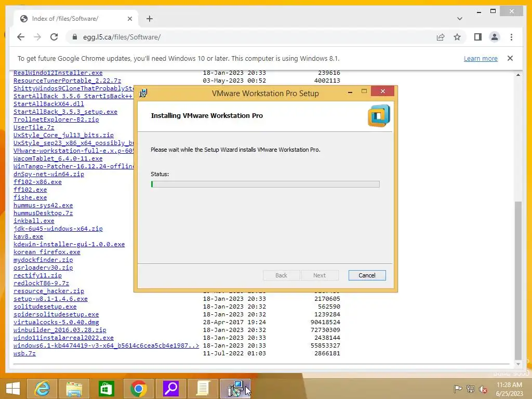This screenshot has height=399, width=532.
Task: Open the Windows Store taskbar icon
Action: [x=106, y=389]
